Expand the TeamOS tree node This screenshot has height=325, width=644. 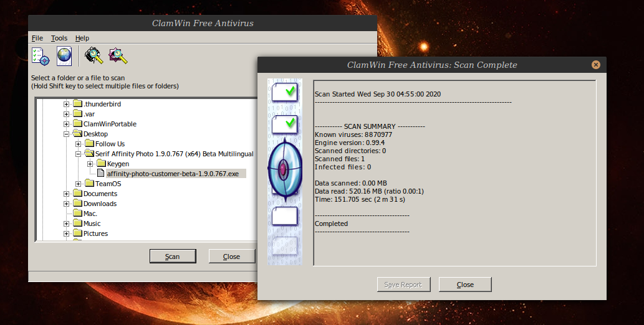click(x=78, y=184)
